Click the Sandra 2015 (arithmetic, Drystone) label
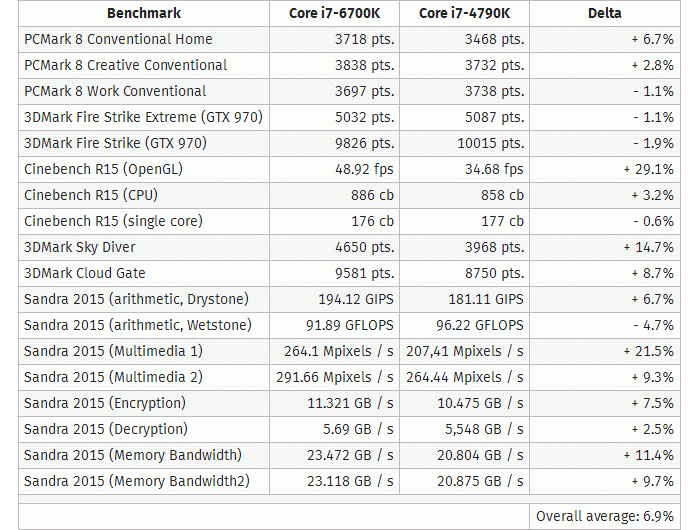 click(x=136, y=299)
